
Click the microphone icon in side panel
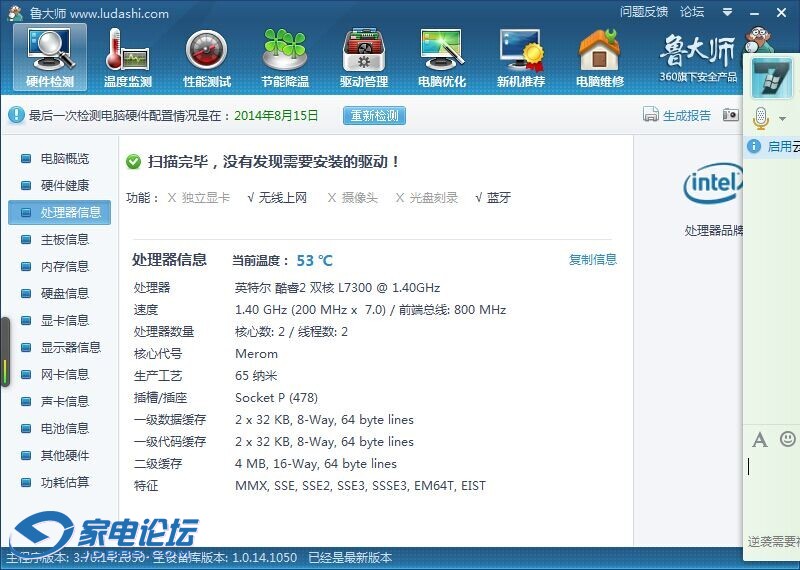pyautogui.click(x=760, y=118)
